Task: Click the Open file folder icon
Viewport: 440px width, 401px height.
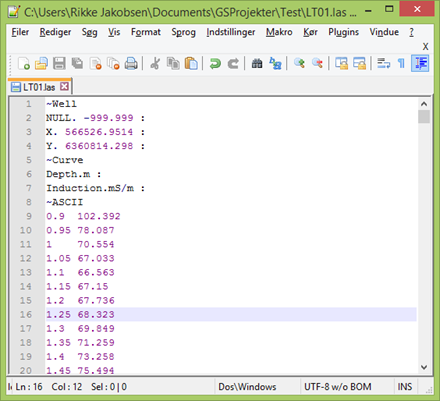Action: click(41, 63)
